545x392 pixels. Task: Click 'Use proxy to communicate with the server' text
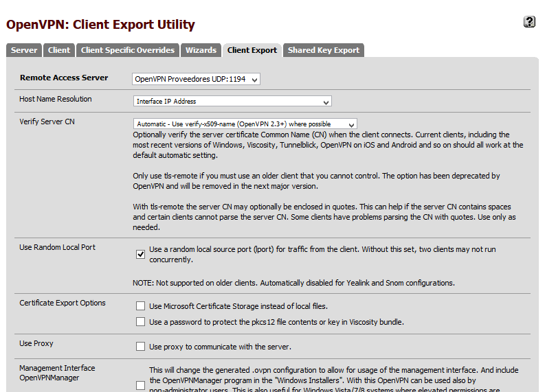(x=221, y=347)
